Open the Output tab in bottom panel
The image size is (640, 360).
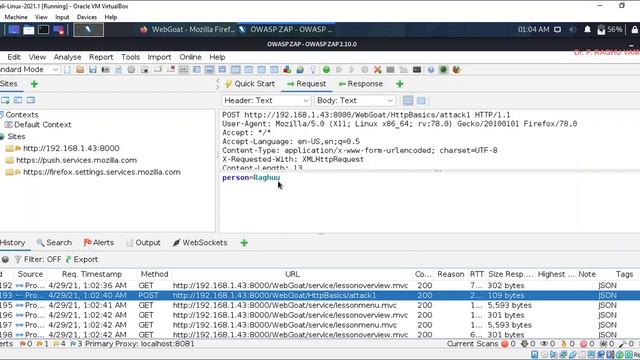pos(143,243)
